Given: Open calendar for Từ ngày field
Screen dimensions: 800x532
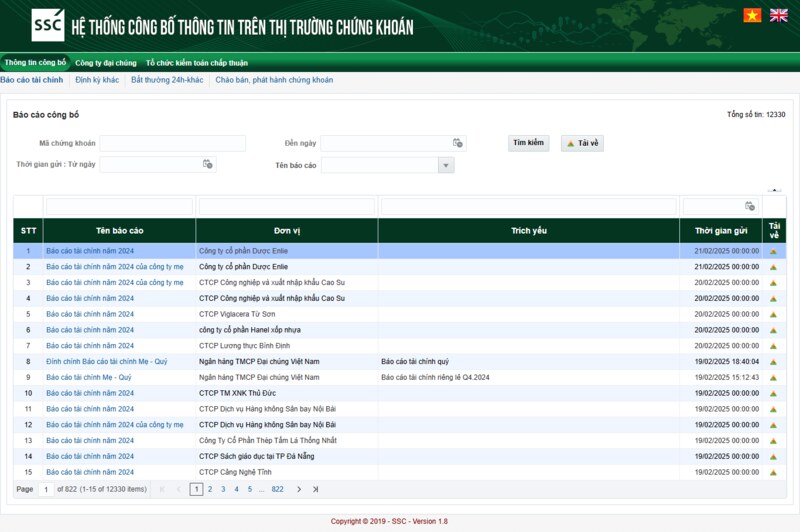Looking at the screenshot, I should (208, 164).
